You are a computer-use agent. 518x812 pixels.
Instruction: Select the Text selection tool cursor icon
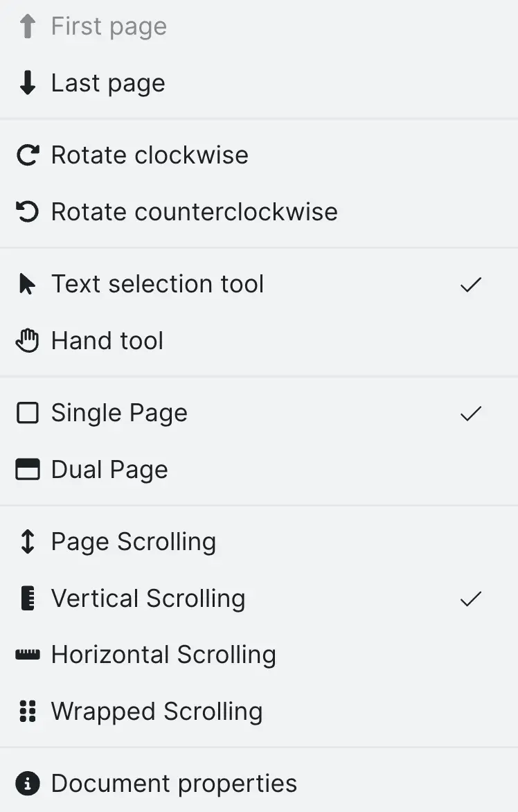pyautogui.click(x=27, y=283)
